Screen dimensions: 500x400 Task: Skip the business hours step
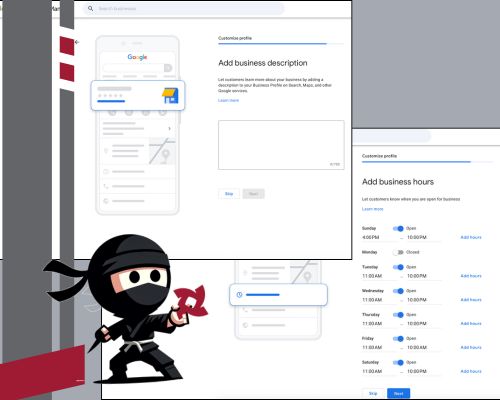tap(373, 394)
